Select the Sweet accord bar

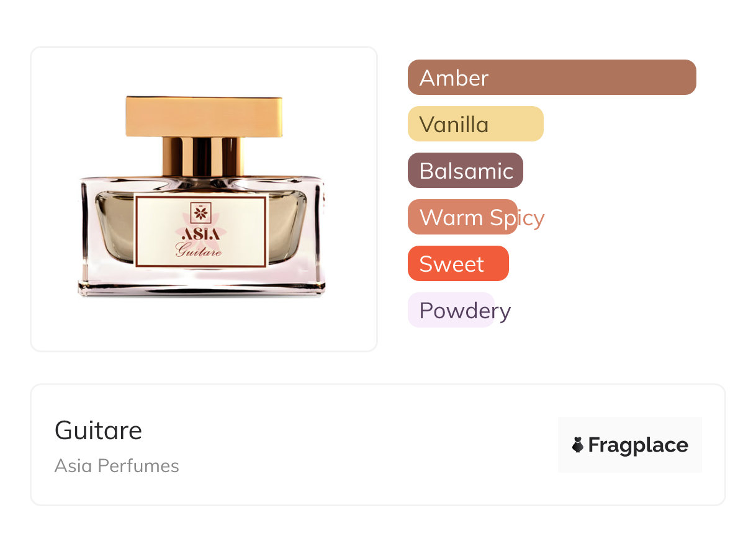pos(458,264)
